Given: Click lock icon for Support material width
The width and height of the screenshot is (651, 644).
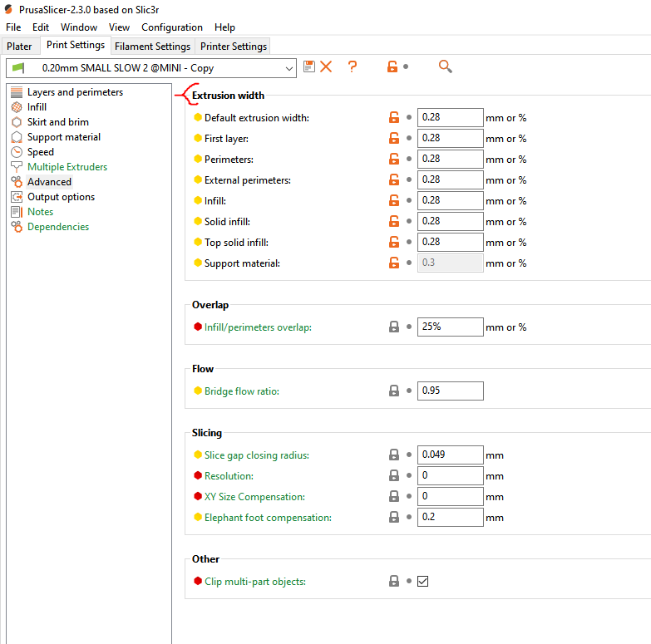Looking at the screenshot, I should tap(393, 263).
